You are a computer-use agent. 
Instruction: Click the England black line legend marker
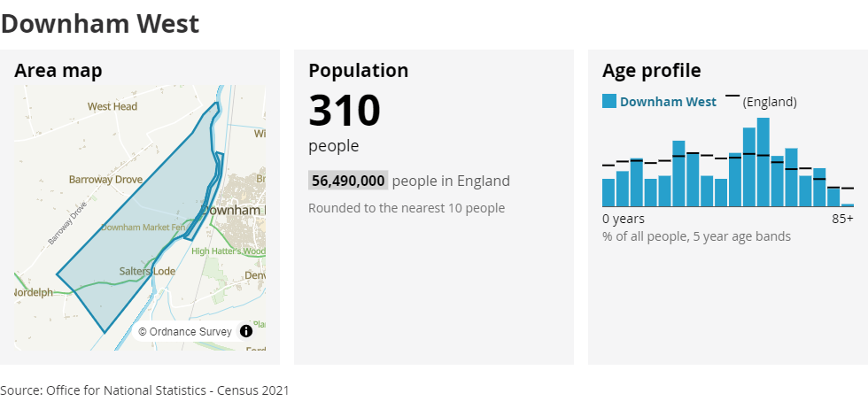pos(732,96)
